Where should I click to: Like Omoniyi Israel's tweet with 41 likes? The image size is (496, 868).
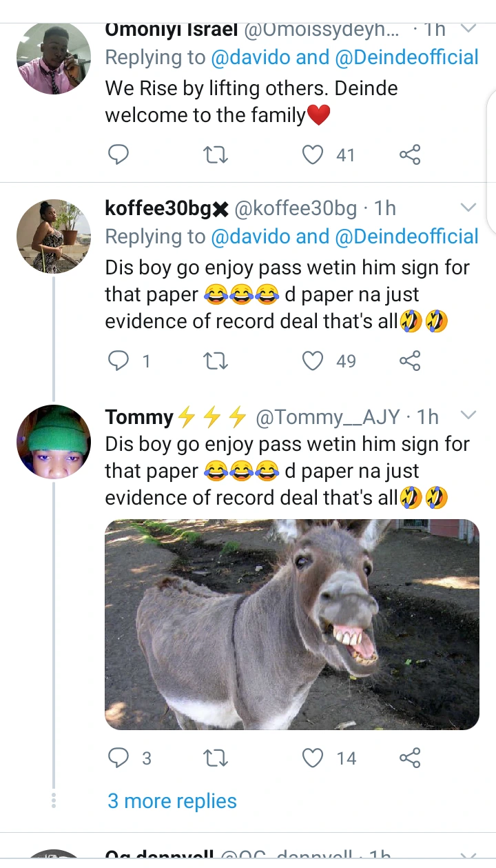[313, 155]
